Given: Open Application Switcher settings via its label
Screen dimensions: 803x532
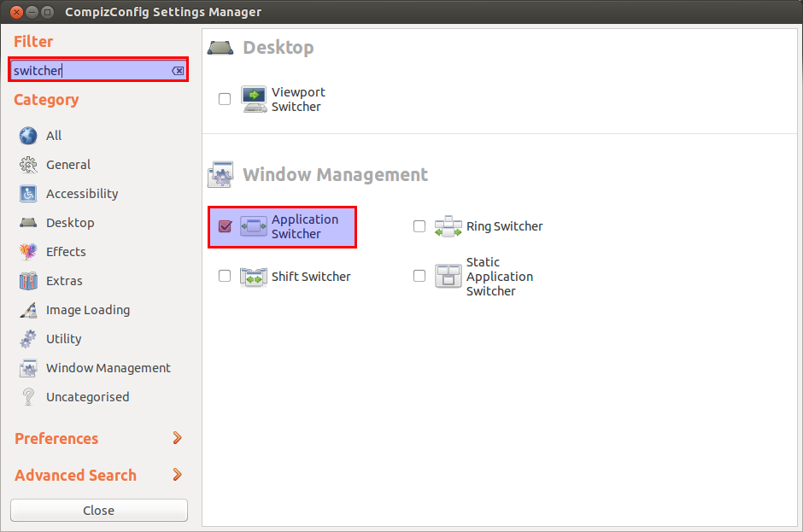Looking at the screenshot, I should pyautogui.click(x=305, y=226).
